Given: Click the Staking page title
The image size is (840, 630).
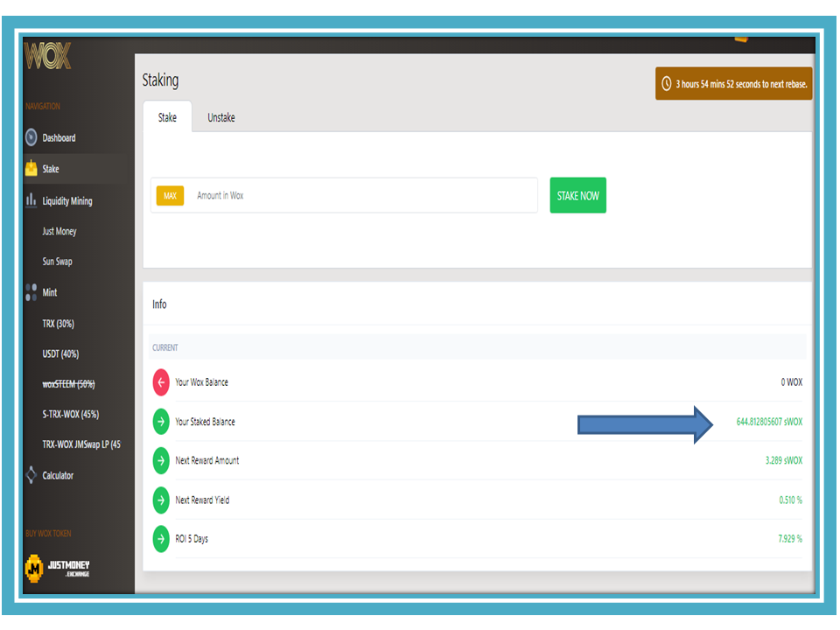Looking at the screenshot, I should 160,80.
